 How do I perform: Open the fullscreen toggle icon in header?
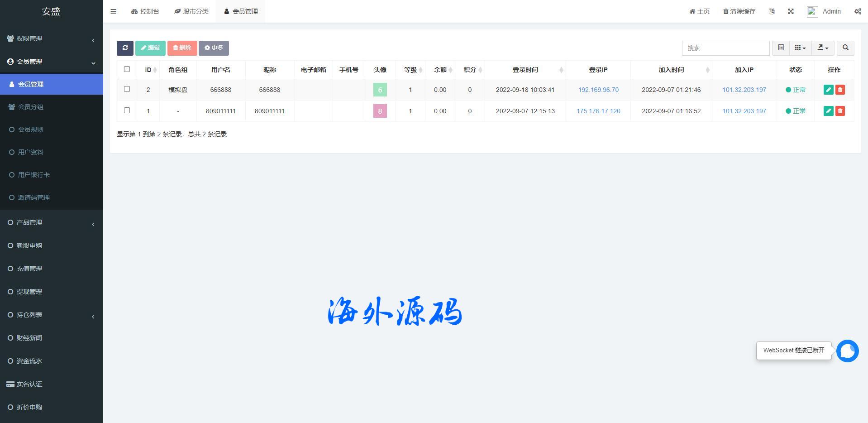pos(791,11)
